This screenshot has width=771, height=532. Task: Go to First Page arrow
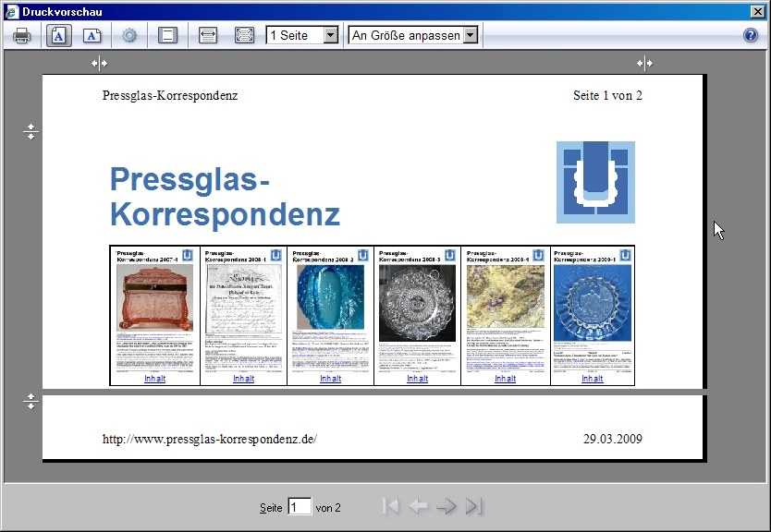(x=390, y=506)
